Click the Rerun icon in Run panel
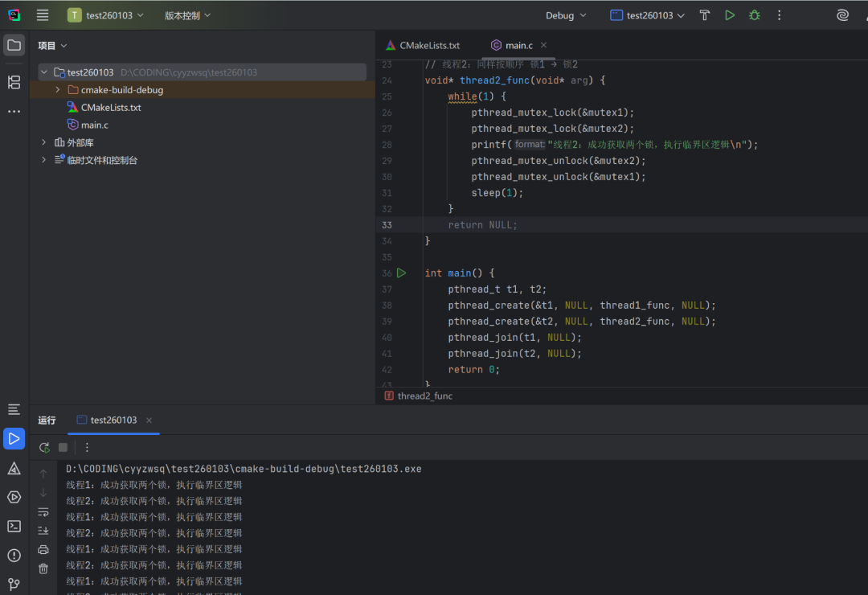This screenshot has width=868, height=595. pos(44,447)
